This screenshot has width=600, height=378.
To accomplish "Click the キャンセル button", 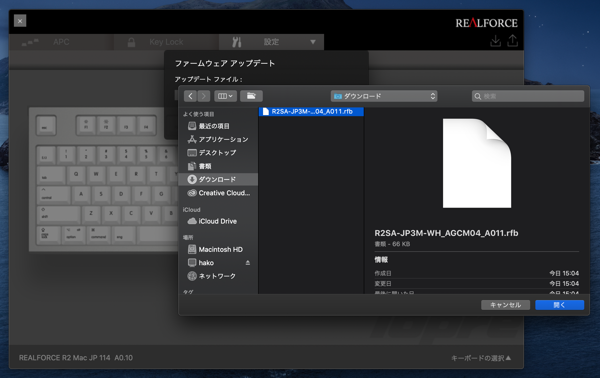I will pos(505,305).
